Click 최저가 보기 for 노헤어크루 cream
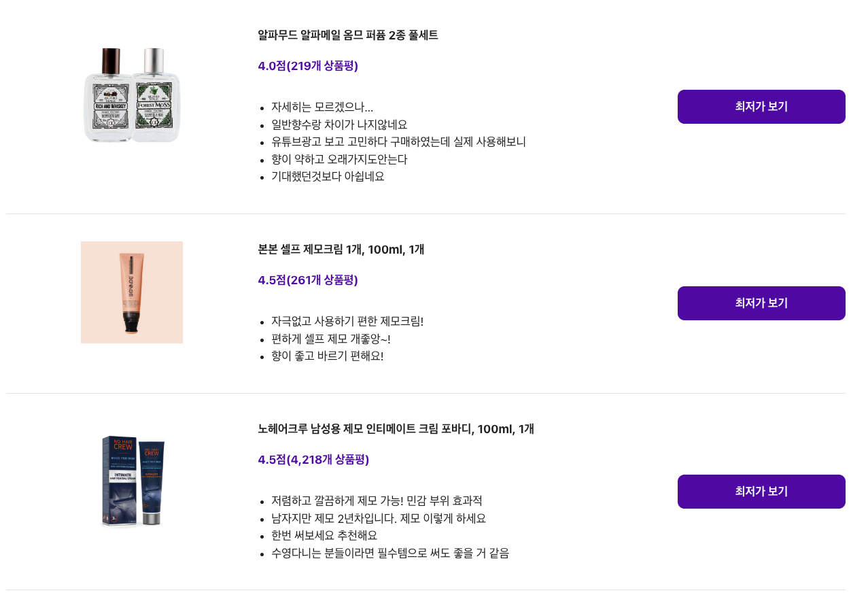Viewport: 868px width, 595px height. pyautogui.click(x=761, y=490)
